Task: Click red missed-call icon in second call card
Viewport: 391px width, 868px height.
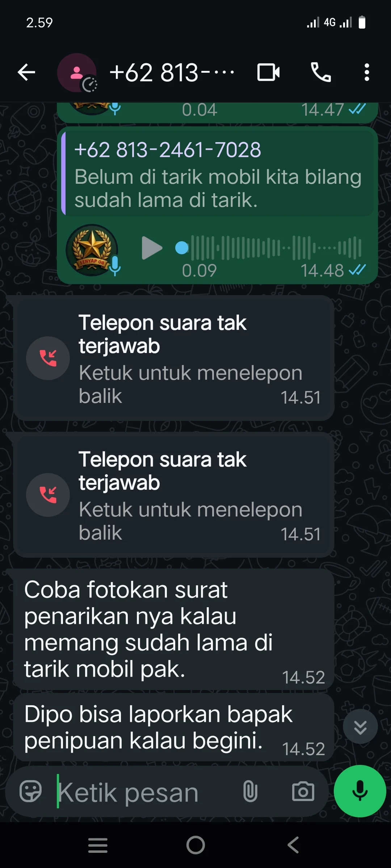Action: pos(48,495)
